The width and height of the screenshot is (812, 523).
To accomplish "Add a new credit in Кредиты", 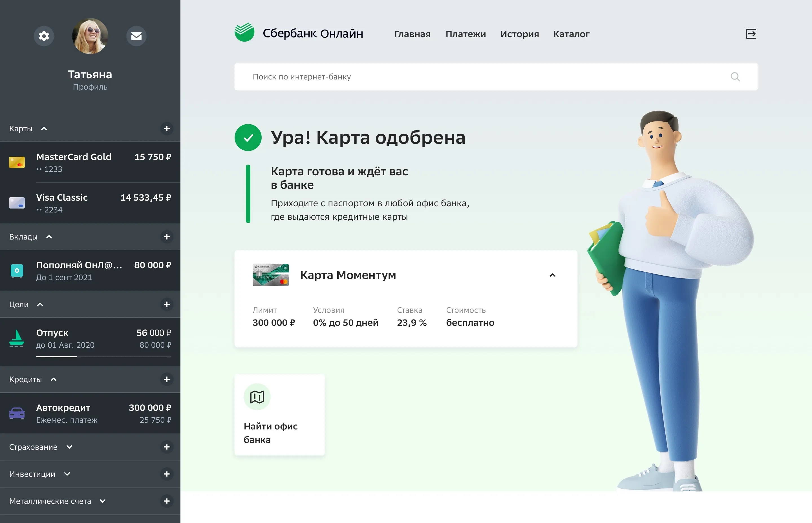I will (167, 379).
